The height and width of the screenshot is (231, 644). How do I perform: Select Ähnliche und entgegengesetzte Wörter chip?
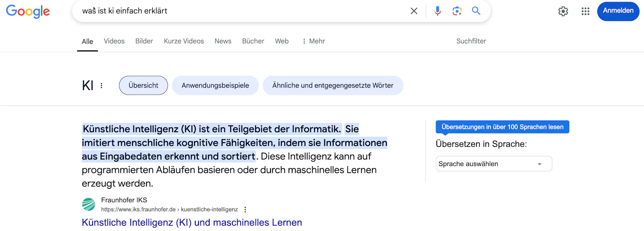[332, 86]
